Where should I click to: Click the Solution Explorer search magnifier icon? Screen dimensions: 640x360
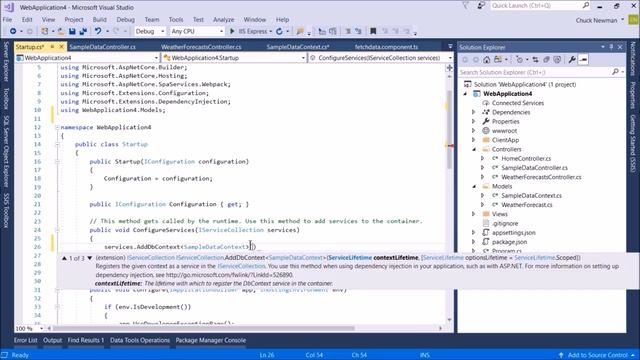click(615, 72)
